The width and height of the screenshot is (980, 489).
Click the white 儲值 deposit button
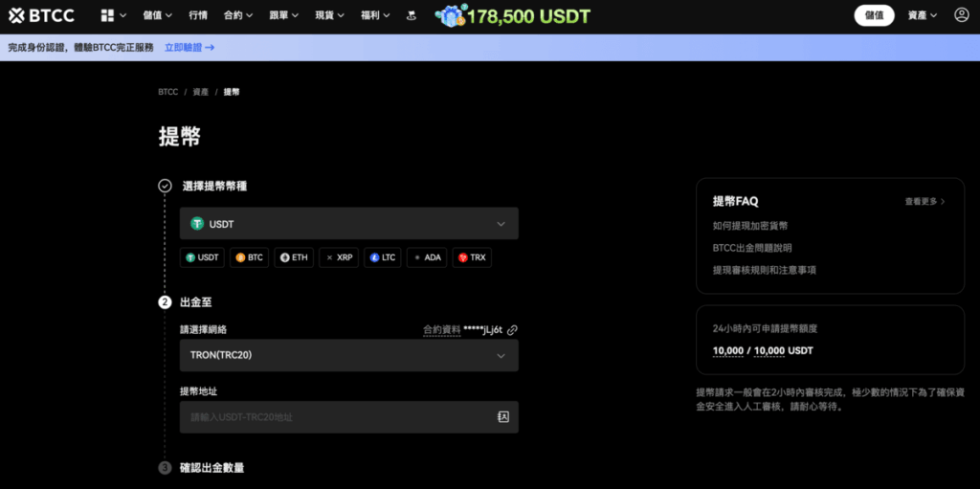tap(874, 15)
